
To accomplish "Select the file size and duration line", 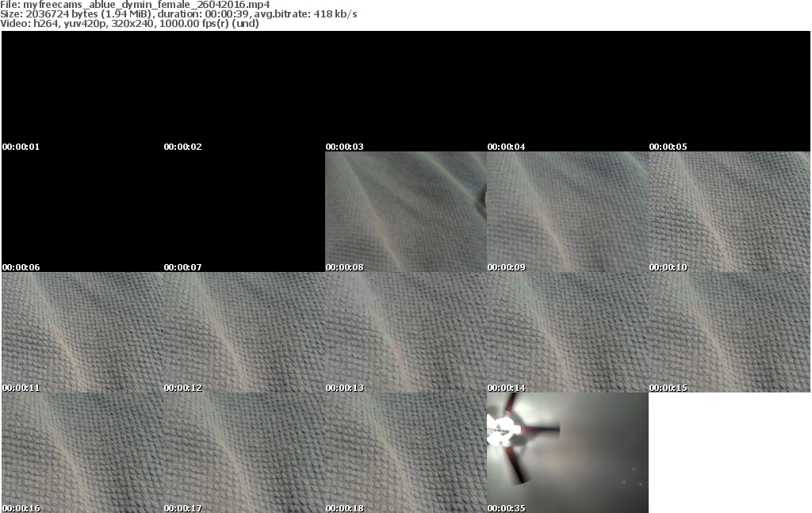I will [x=178, y=14].
